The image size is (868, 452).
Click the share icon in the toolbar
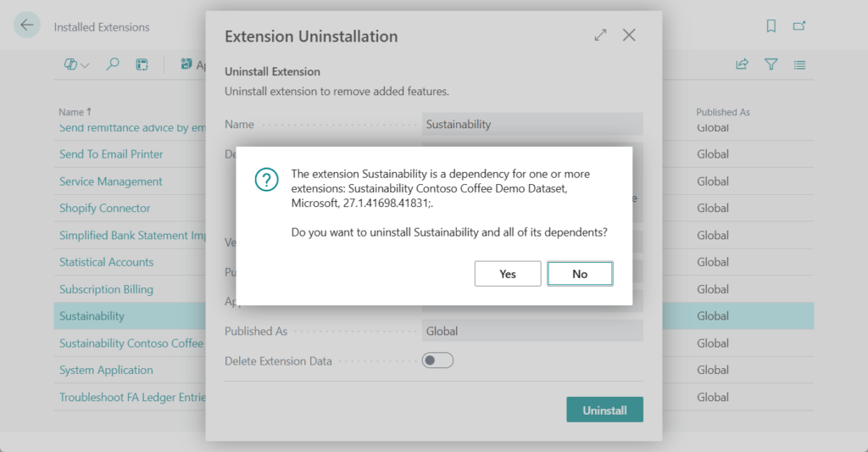742,64
